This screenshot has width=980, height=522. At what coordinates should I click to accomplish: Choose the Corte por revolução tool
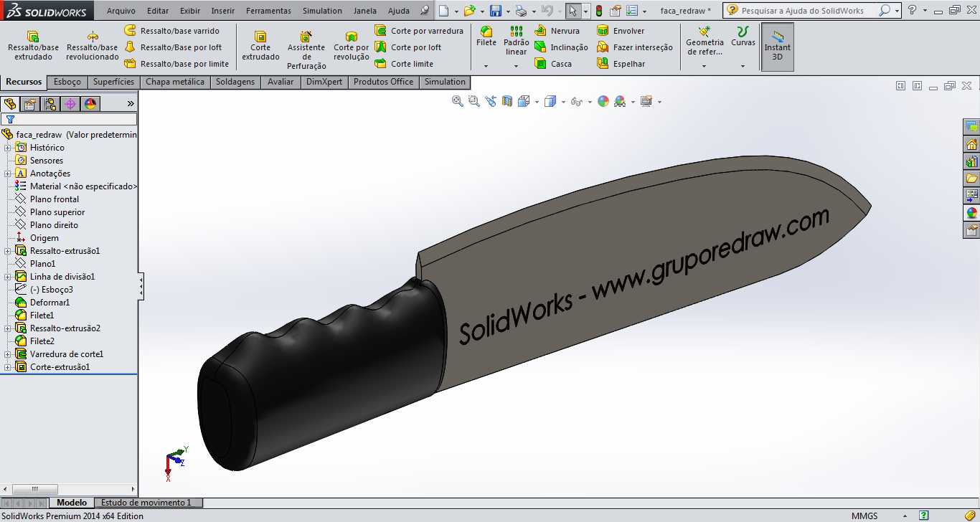(351, 45)
